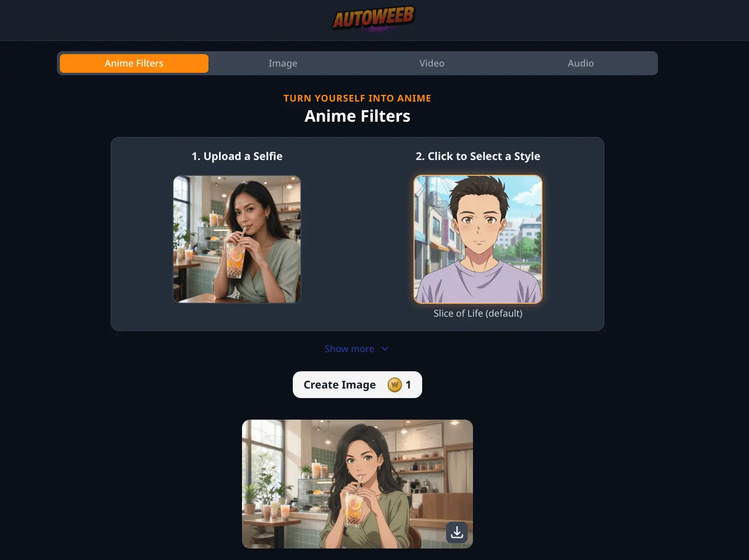
Task: Click the Autoweeb logo
Action: pyautogui.click(x=373, y=19)
